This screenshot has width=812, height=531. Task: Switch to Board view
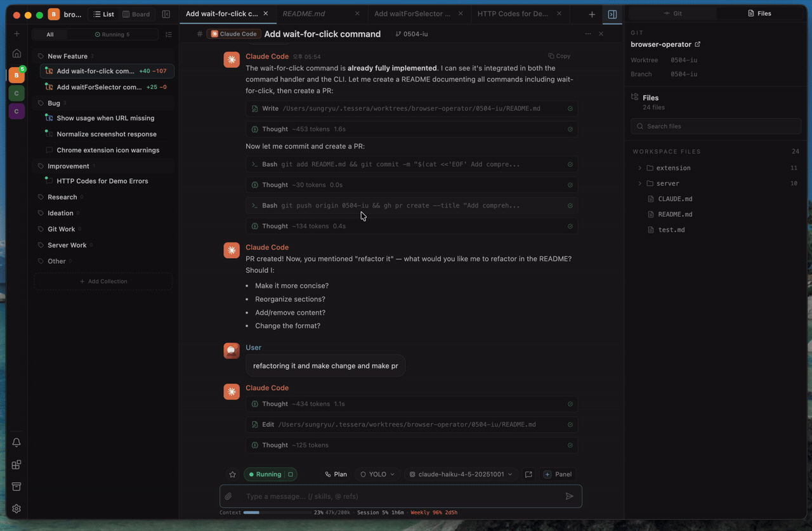pos(136,14)
